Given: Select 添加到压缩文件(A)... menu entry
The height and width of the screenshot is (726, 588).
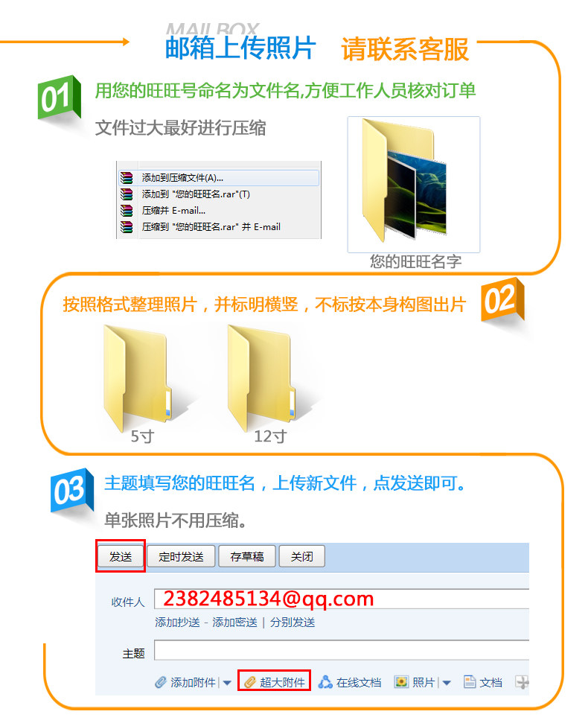Looking at the screenshot, I should pyautogui.click(x=219, y=178).
